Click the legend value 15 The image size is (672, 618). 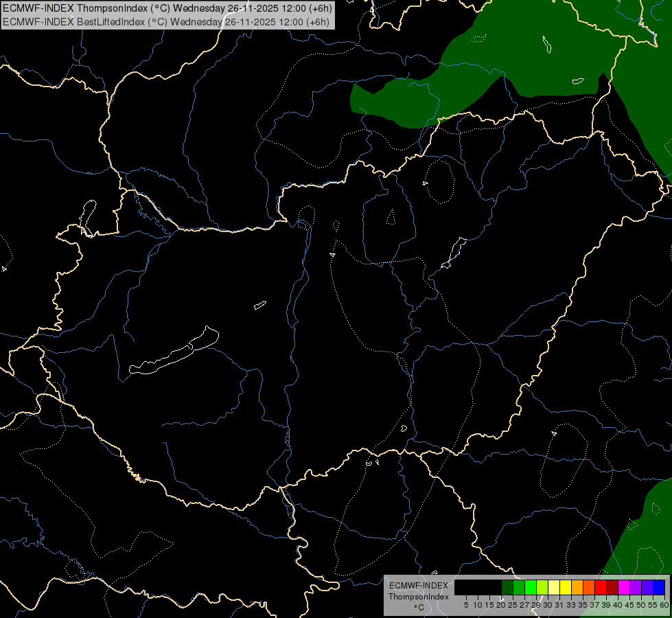(489, 605)
